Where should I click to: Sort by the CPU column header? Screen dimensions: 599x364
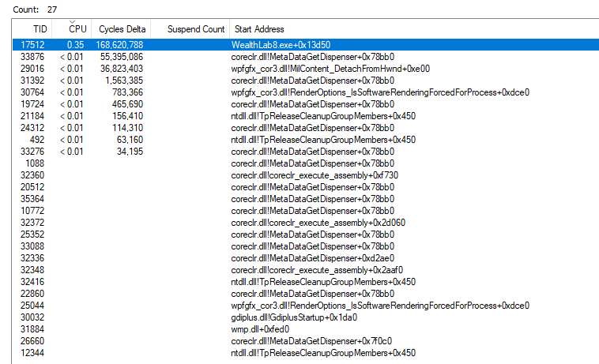coord(76,29)
